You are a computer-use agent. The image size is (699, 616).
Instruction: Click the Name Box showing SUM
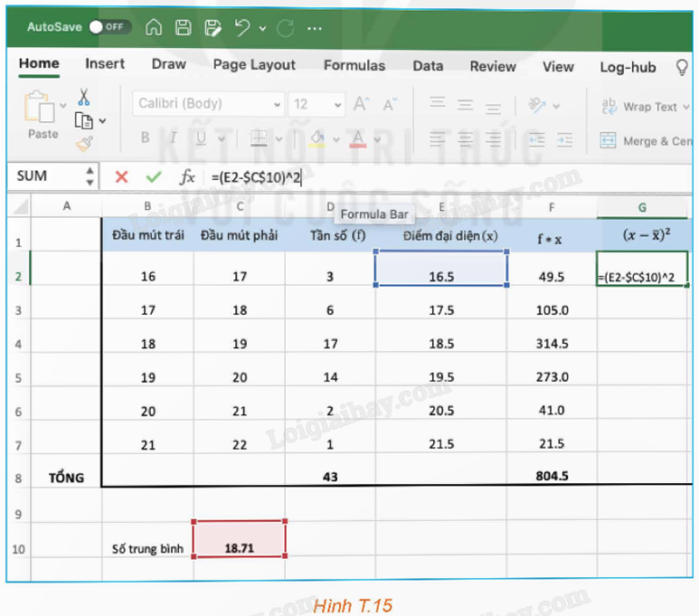pyautogui.click(x=47, y=176)
